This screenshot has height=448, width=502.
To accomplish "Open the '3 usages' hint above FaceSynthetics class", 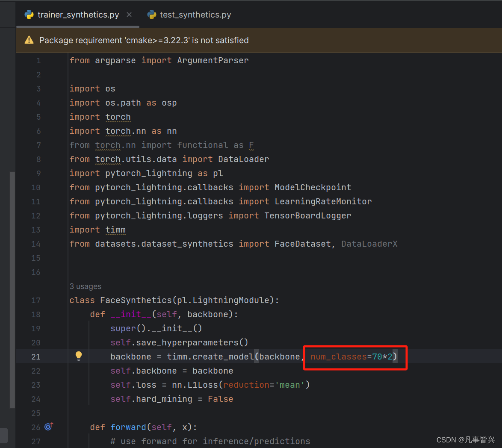I will [x=85, y=286].
